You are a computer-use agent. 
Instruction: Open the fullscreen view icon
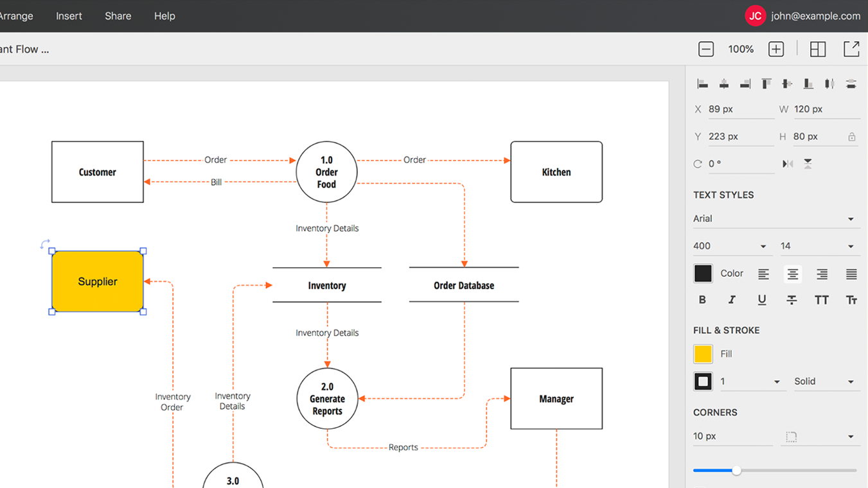[851, 48]
